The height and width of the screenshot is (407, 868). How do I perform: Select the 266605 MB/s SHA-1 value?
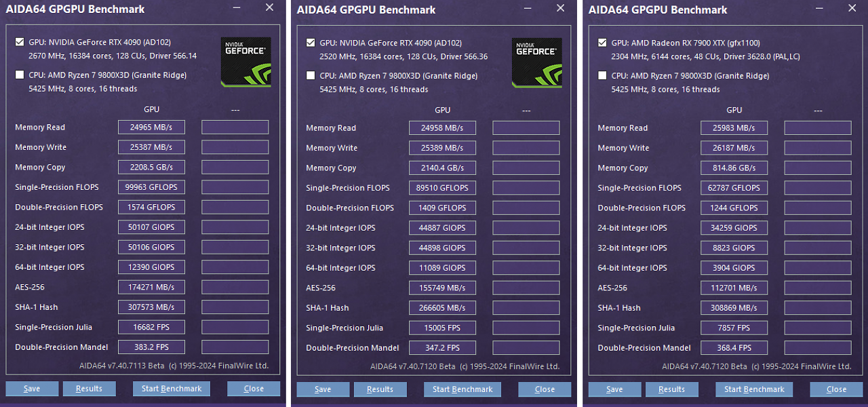[x=442, y=307]
